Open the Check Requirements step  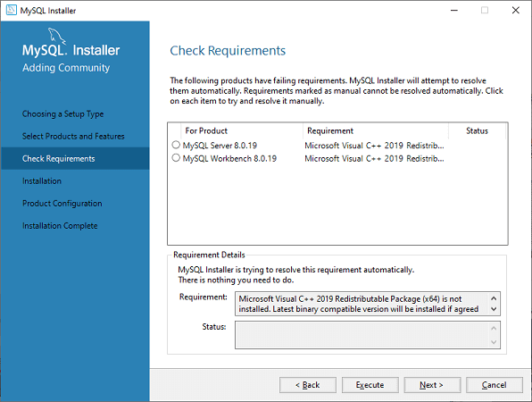pyautogui.click(x=58, y=158)
